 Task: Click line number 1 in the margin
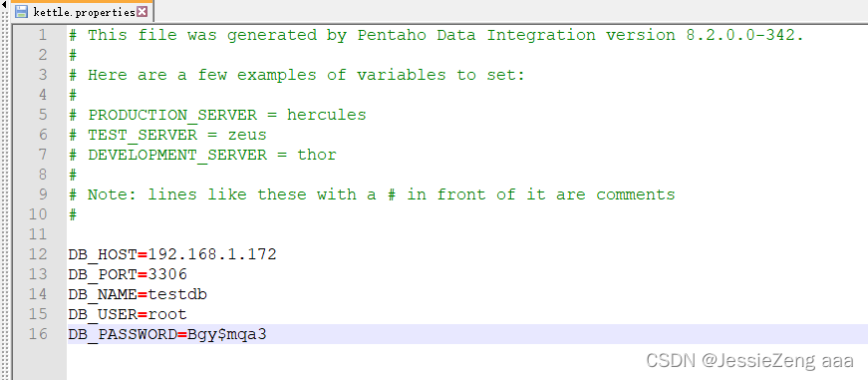tap(43, 35)
